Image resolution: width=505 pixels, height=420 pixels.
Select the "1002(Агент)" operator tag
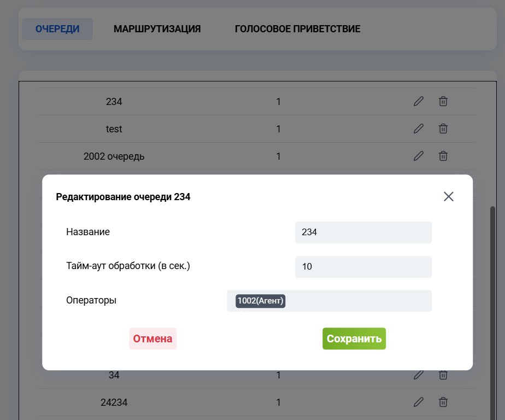(260, 300)
